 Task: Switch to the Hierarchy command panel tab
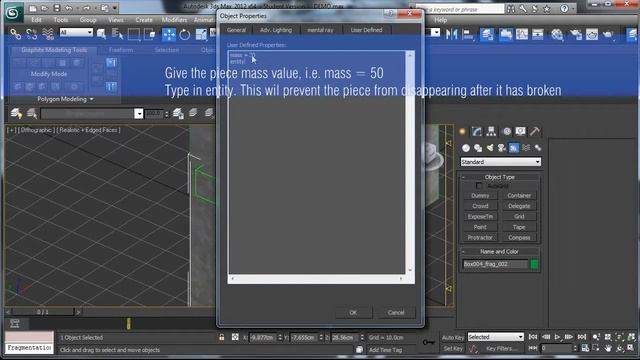click(x=491, y=131)
